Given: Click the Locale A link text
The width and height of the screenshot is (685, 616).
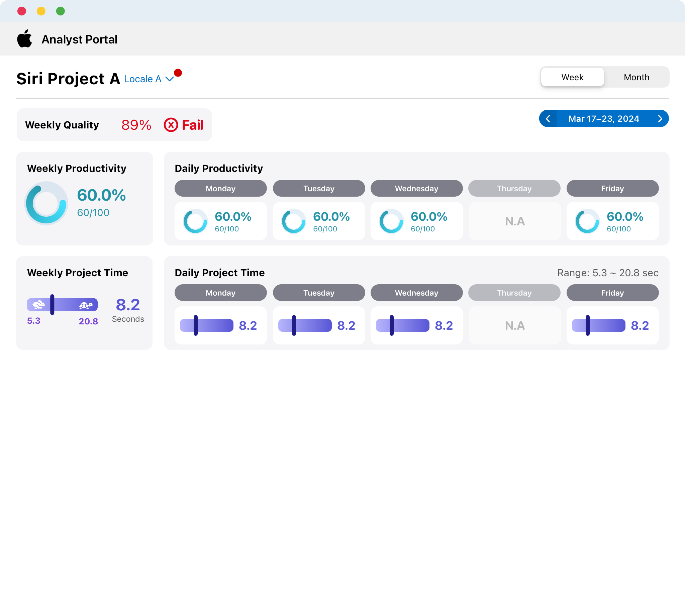Looking at the screenshot, I should pos(143,79).
